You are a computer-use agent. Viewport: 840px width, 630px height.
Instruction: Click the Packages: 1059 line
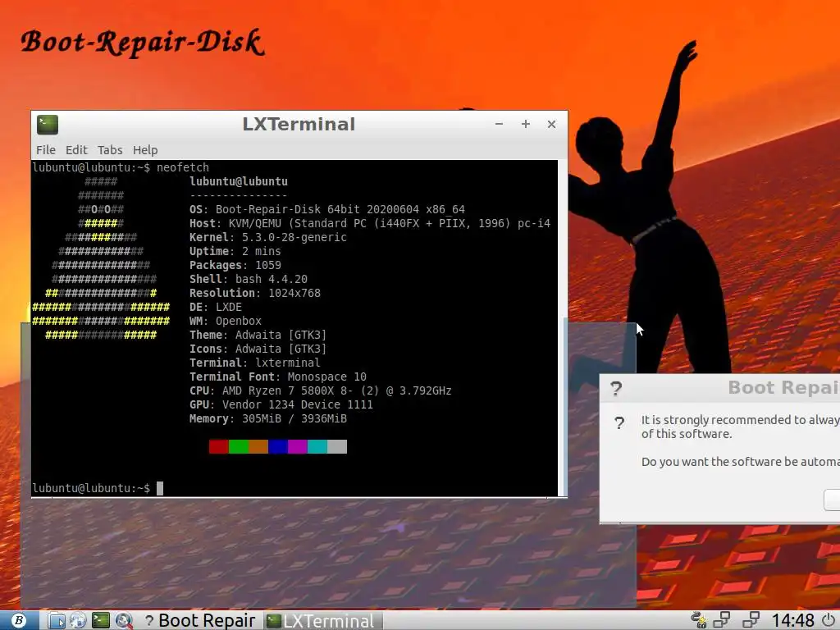point(235,265)
